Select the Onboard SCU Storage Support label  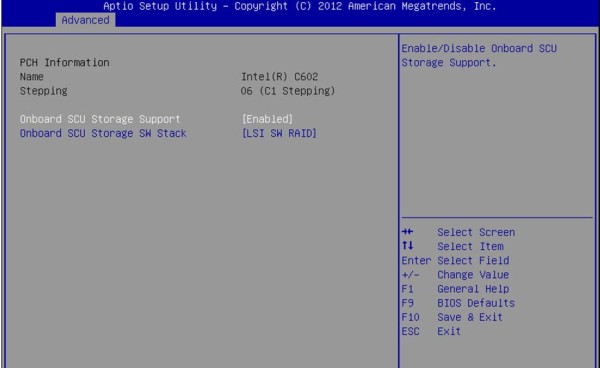[100, 119]
